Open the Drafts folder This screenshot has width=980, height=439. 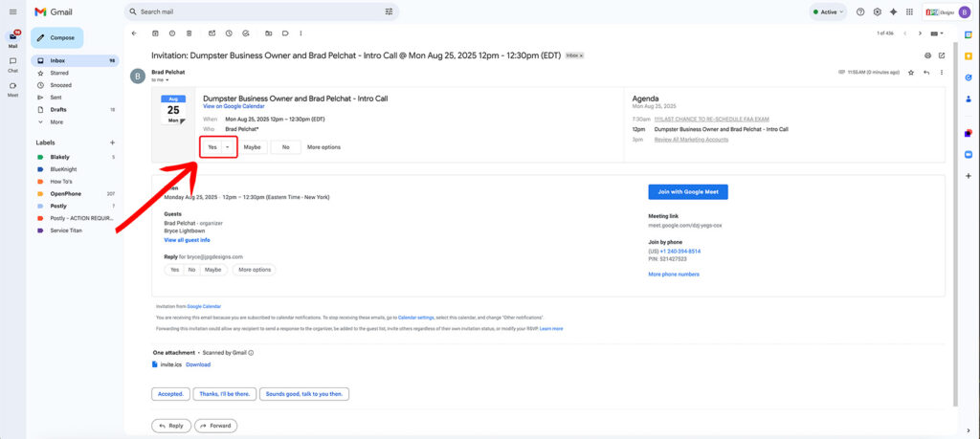[58, 110]
